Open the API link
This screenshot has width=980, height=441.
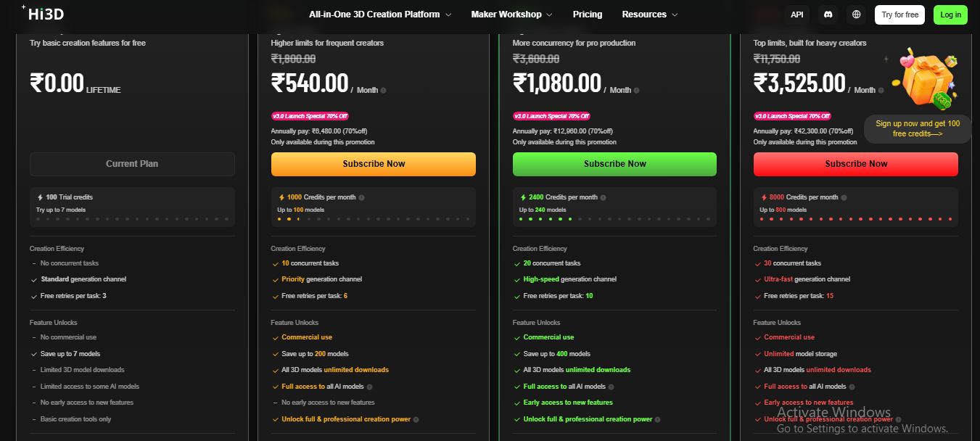tap(797, 15)
